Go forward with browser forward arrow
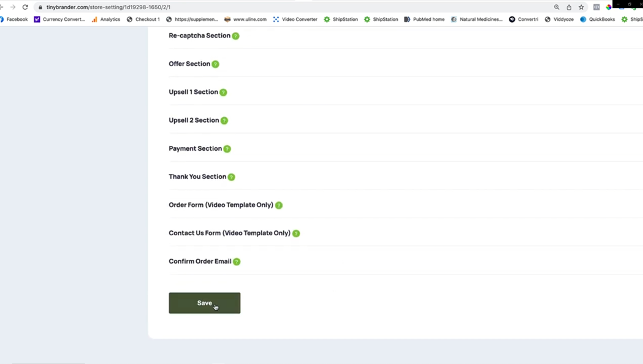 13,7
